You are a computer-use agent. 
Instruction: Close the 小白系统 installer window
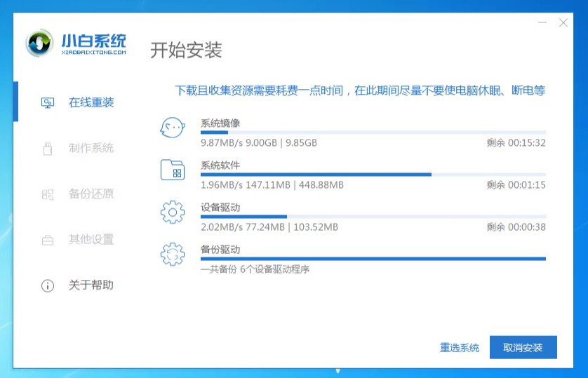[563, 22]
